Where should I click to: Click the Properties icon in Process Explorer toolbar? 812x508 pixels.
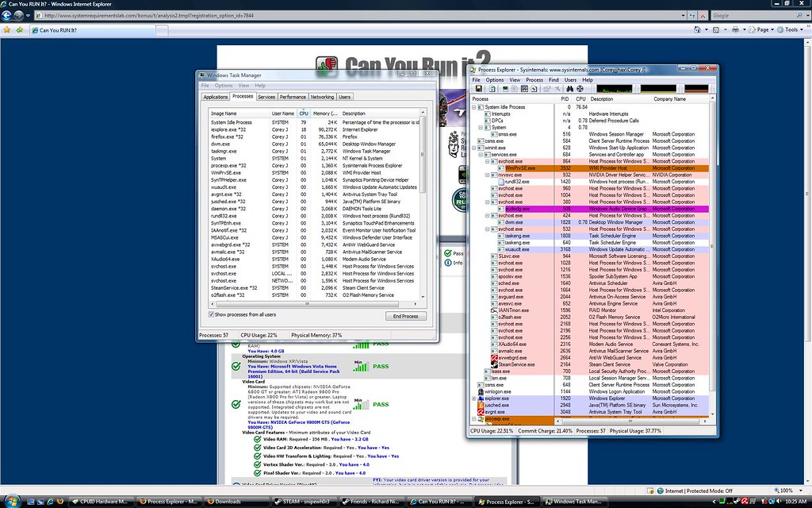(x=546, y=89)
